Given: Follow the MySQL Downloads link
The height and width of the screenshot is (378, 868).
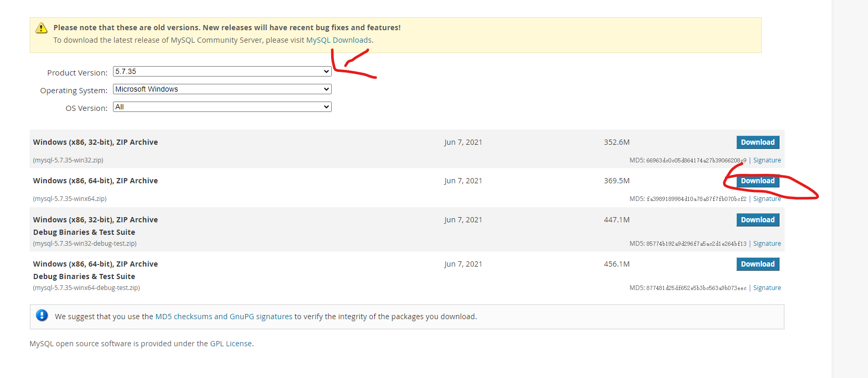Looking at the screenshot, I should (x=339, y=40).
